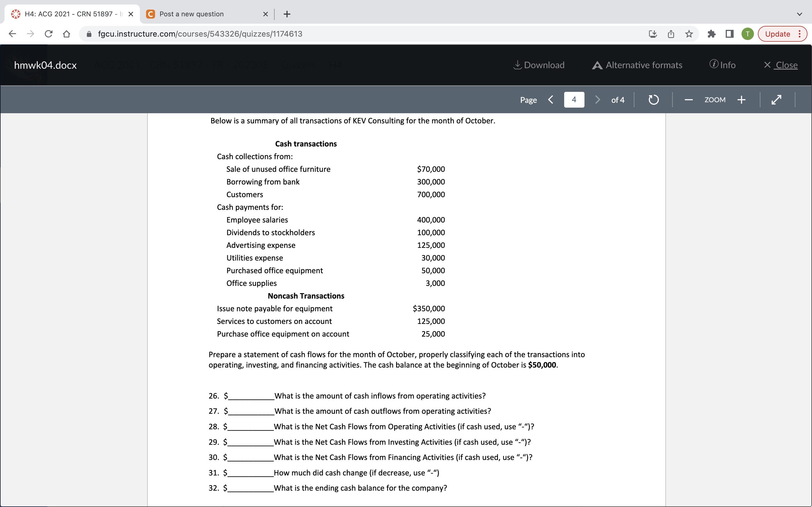Rotate document using circular arrow icon
The height and width of the screenshot is (507, 812).
(x=653, y=100)
